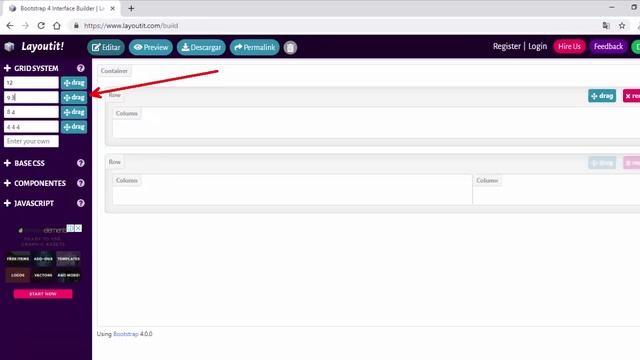
Task: Click the Hire Us button
Action: [569, 47]
